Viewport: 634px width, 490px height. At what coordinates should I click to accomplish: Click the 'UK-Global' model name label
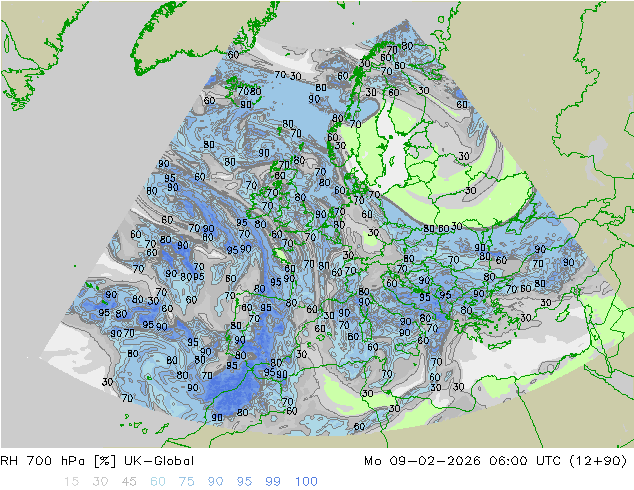[x=159, y=461]
